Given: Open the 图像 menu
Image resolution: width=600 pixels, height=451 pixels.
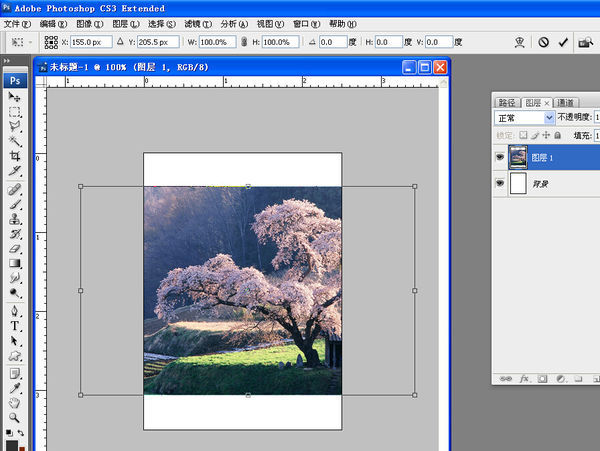Looking at the screenshot, I should [x=89, y=23].
